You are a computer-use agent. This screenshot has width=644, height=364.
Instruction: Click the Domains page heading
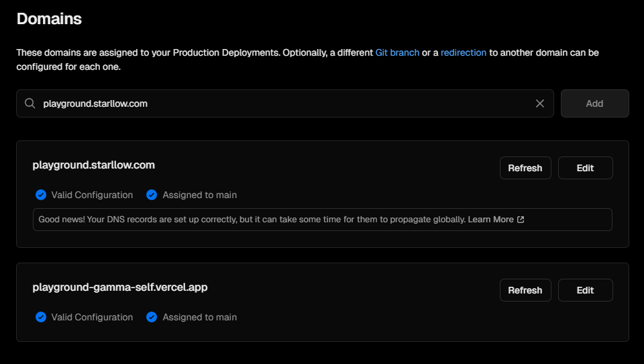click(x=49, y=19)
